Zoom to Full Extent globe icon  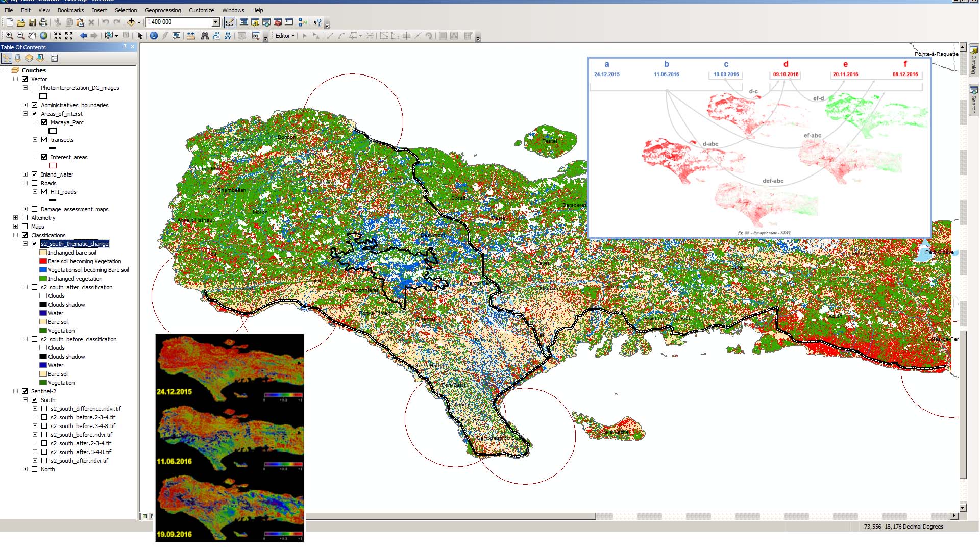click(x=43, y=36)
